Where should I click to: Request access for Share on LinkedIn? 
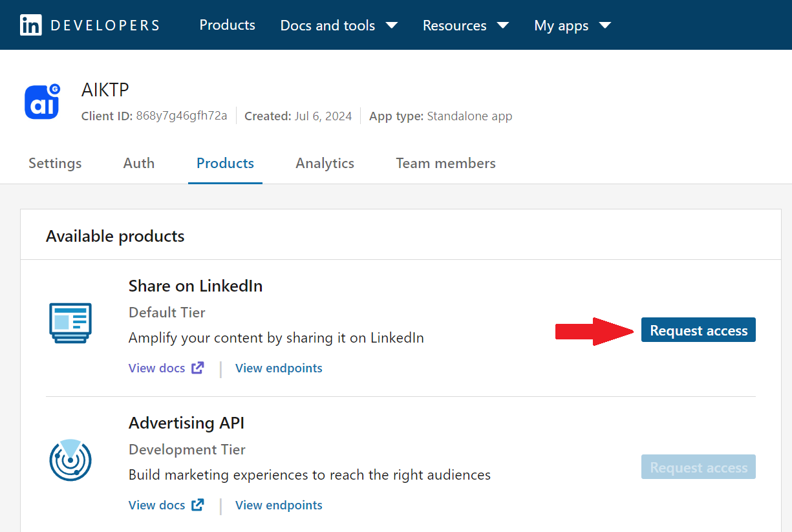click(698, 330)
